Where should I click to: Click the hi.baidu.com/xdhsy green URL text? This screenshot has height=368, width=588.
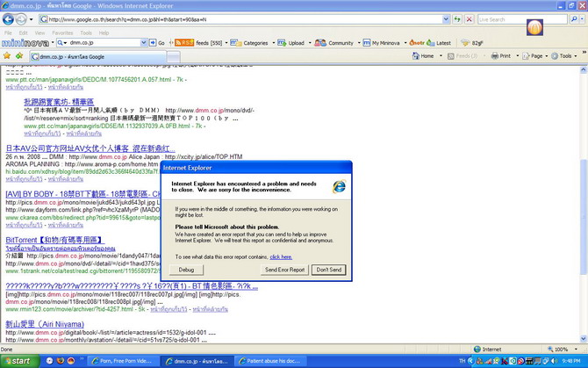pyautogui.click(x=82, y=171)
